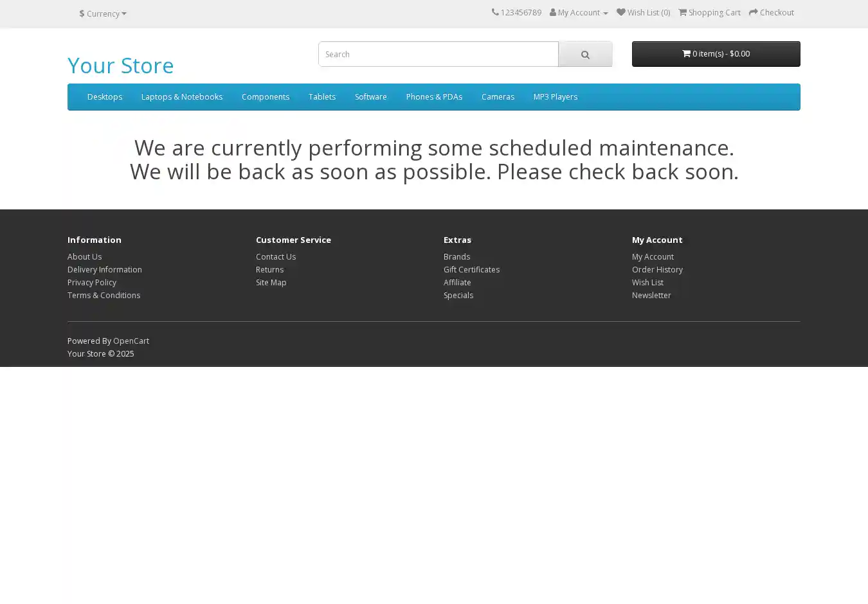Click the magnifying glass search button
The image size is (868, 604).
(584, 55)
